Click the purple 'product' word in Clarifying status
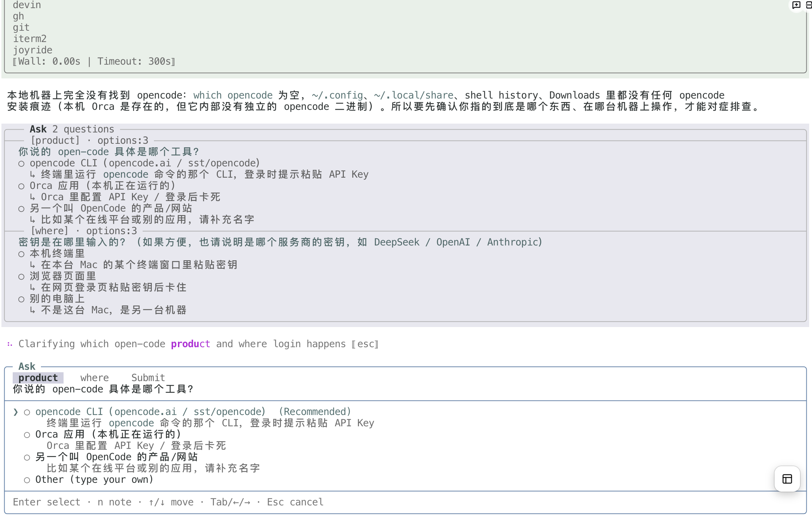812x522 pixels. coord(191,344)
